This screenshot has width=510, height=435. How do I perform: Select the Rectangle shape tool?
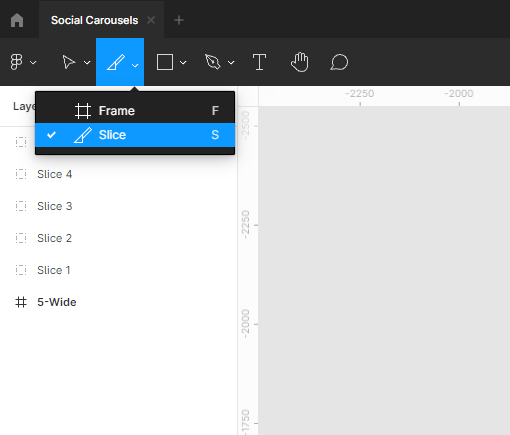(165, 62)
